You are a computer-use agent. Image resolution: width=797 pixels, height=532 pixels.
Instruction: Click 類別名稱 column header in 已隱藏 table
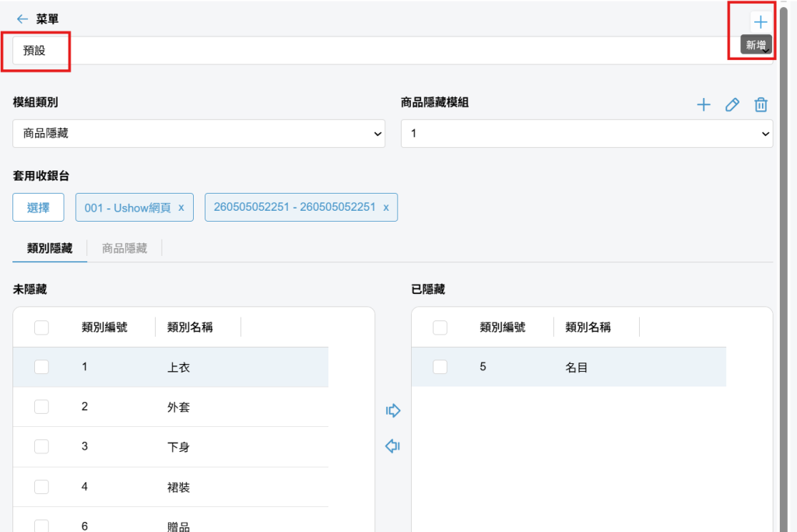tap(588, 327)
